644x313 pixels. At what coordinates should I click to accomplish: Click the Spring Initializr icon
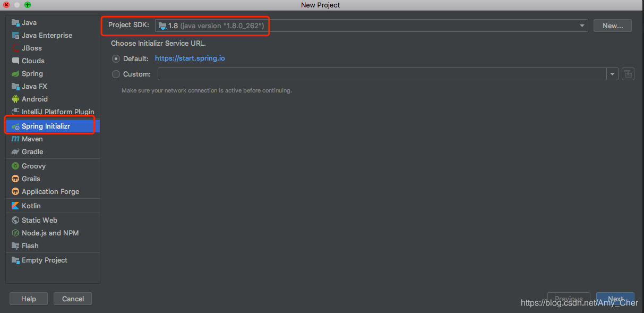[15, 126]
